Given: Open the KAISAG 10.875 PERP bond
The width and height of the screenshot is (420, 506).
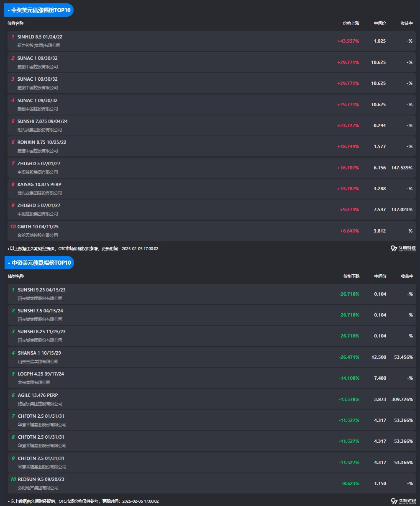Looking at the screenshot, I should click(x=39, y=184).
